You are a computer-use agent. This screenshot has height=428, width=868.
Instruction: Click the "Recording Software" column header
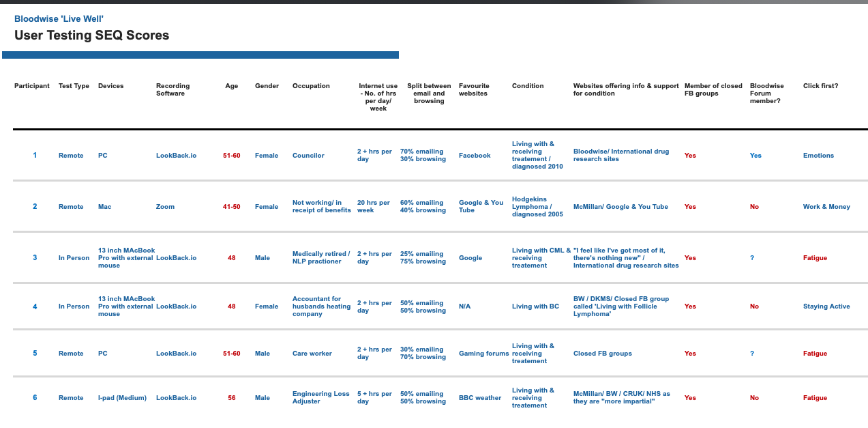[x=173, y=89]
